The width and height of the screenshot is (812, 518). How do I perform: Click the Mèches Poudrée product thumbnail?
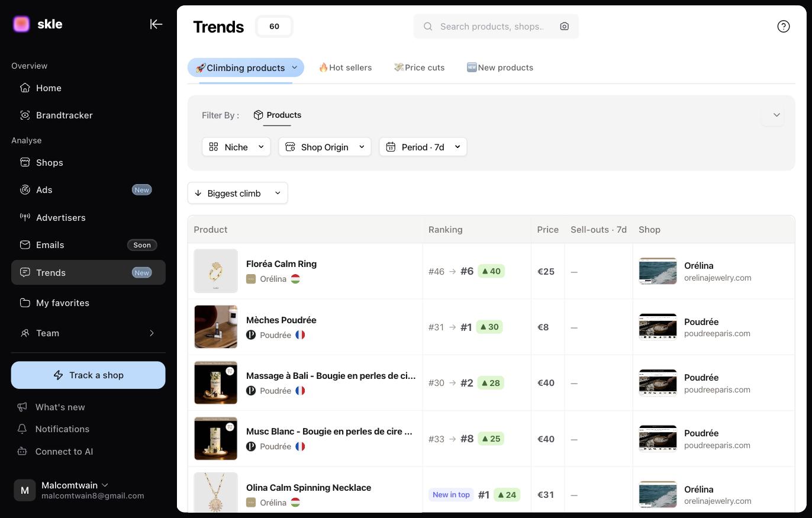tap(216, 327)
